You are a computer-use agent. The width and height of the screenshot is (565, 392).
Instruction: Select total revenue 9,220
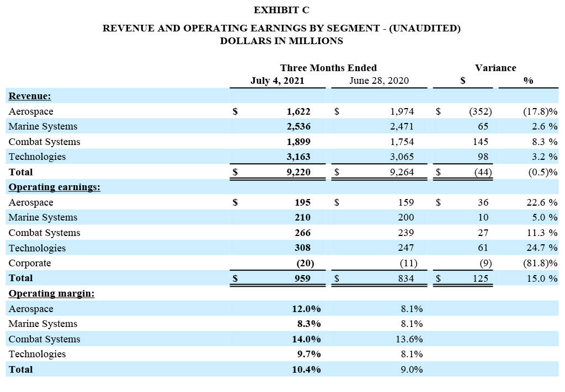click(x=299, y=172)
